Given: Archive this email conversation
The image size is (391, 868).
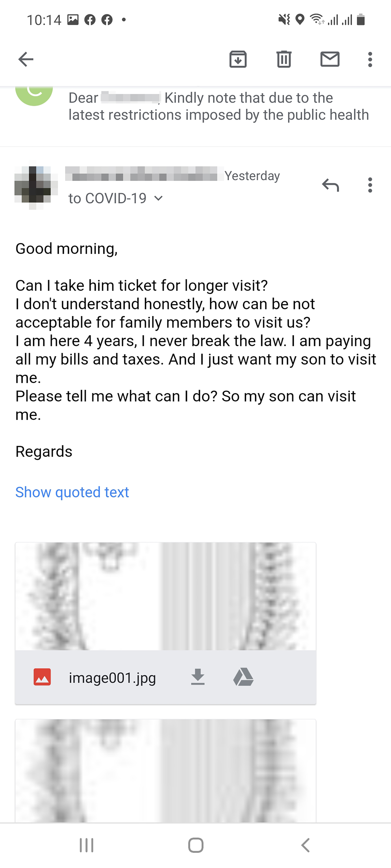Looking at the screenshot, I should [238, 60].
